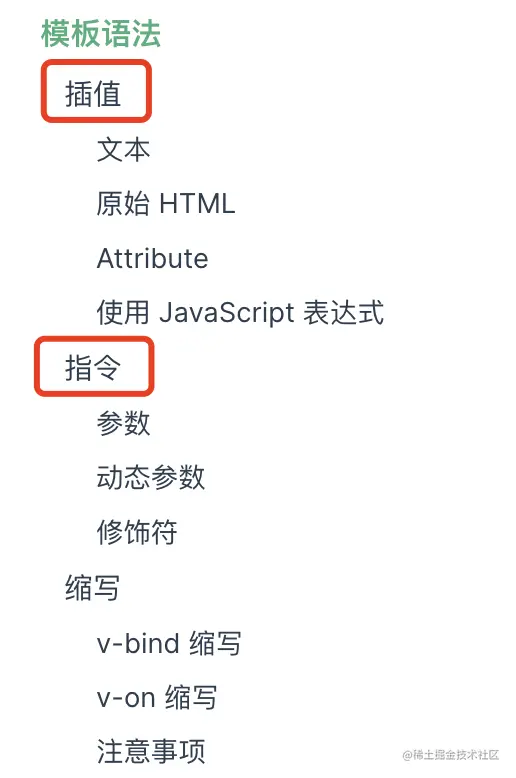Click the word JavaScript in expression link

click(227, 313)
